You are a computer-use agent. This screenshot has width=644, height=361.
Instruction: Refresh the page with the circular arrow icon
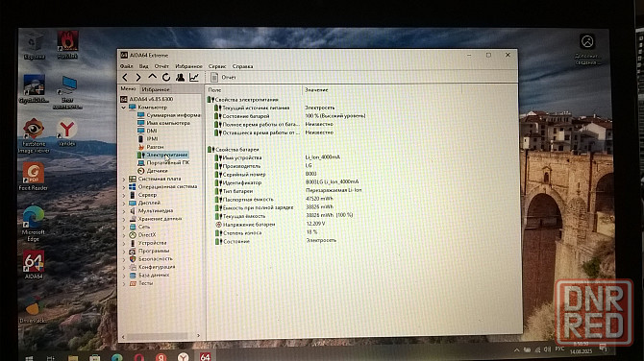click(166, 77)
